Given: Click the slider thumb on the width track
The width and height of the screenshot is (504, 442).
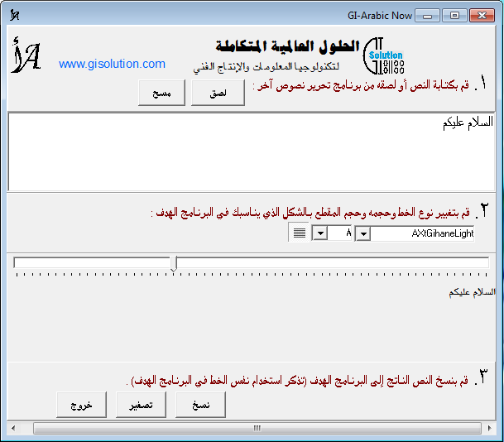Looking at the screenshot, I should 173,263.
